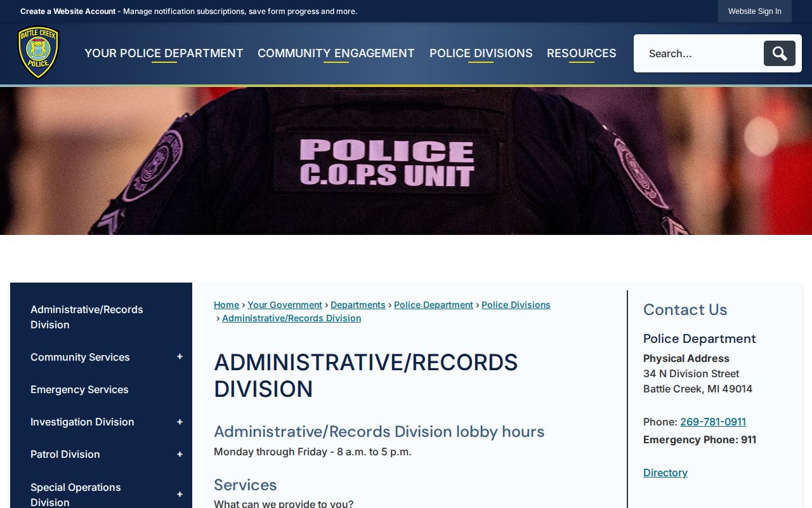Open the Community Engagement menu
This screenshot has height=508, width=812.
[x=336, y=53]
